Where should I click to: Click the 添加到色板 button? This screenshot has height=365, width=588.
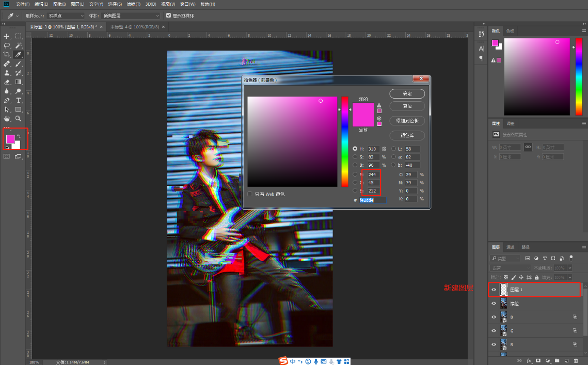click(x=407, y=121)
